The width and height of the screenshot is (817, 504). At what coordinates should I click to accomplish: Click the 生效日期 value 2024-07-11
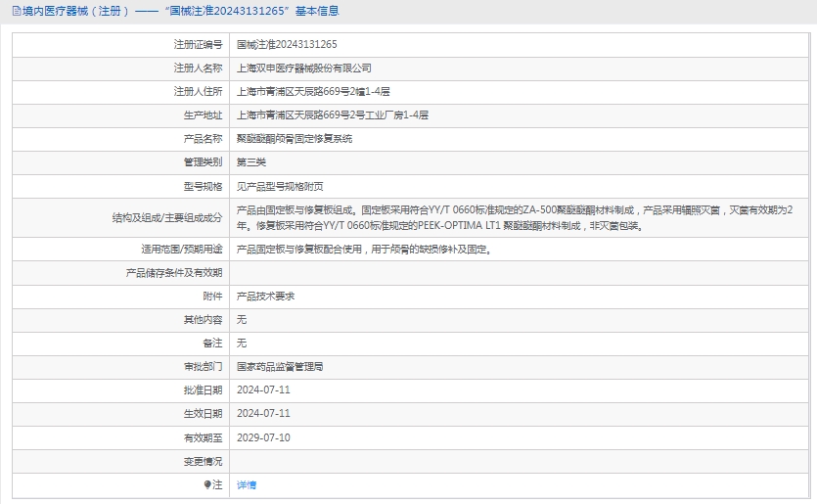pos(263,413)
